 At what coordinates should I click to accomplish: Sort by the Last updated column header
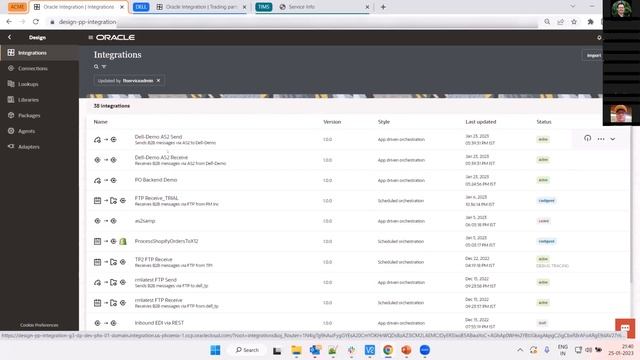point(480,122)
